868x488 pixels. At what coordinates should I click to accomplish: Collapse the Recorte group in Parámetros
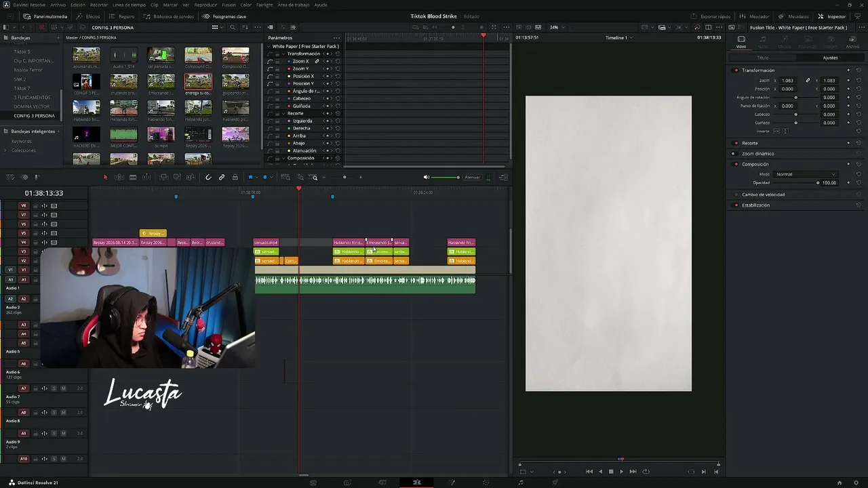pyautogui.click(x=284, y=113)
